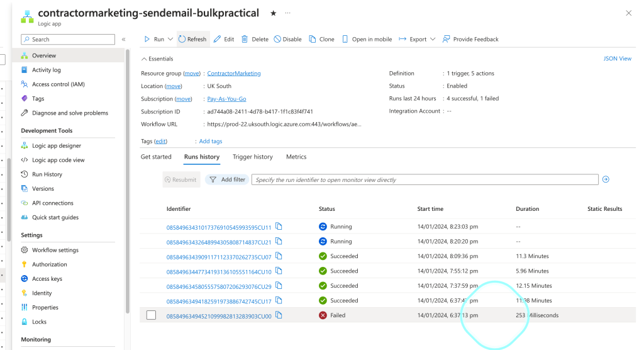Copy identifier ending CU10
The image size is (644, 350).
click(x=279, y=271)
